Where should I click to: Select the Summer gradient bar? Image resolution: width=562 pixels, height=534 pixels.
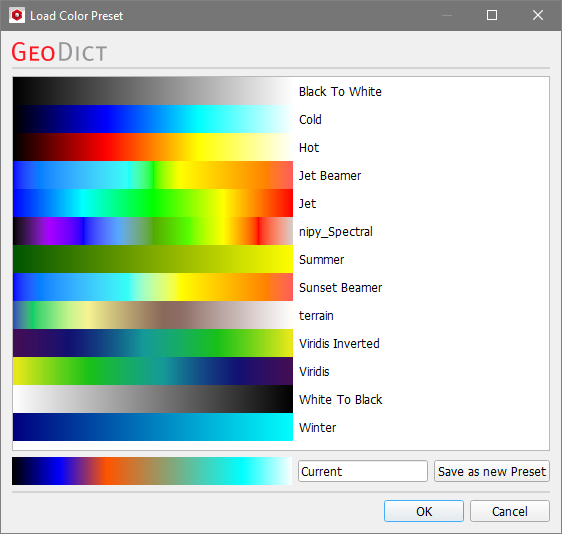click(x=153, y=259)
